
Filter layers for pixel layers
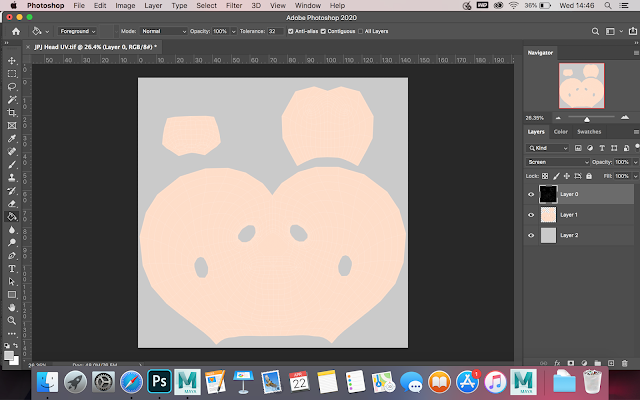pyautogui.click(x=578, y=148)
